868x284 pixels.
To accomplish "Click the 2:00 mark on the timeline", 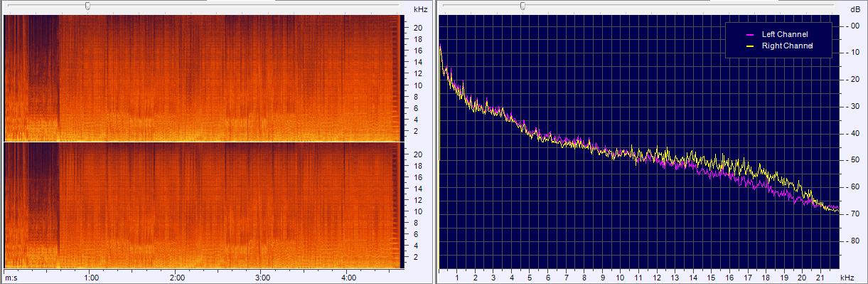I will pyautogui.click(x=178, y=278).
